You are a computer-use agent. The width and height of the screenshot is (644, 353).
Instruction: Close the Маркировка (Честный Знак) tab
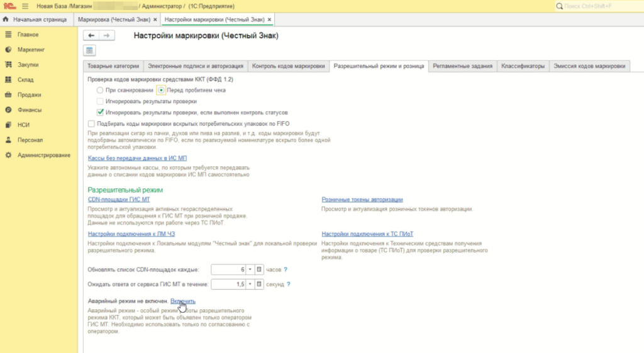155,19
